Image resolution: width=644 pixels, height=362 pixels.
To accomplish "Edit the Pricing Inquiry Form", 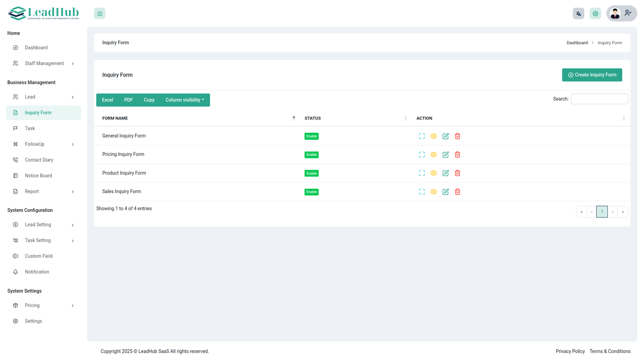I will [445, 155].
